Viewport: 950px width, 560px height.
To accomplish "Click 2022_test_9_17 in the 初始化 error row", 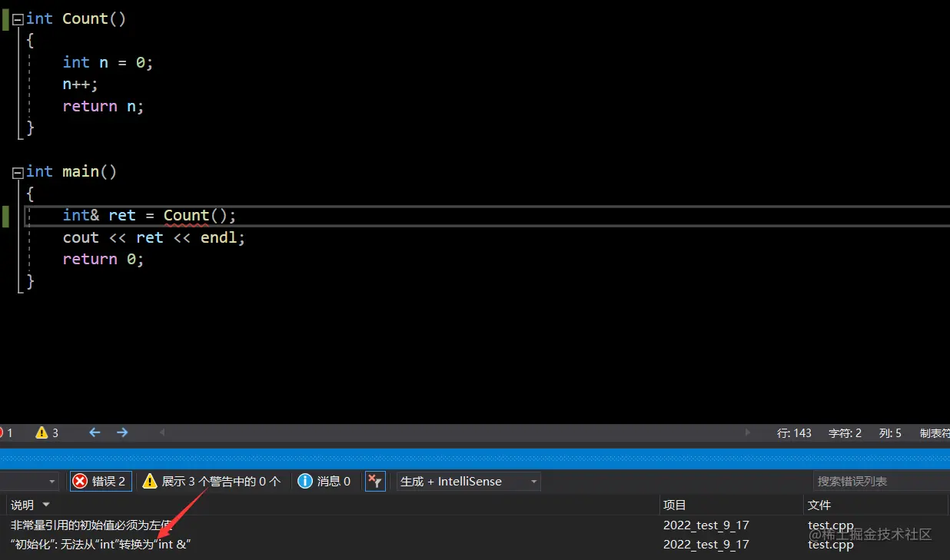I will [x=706, y=545].
